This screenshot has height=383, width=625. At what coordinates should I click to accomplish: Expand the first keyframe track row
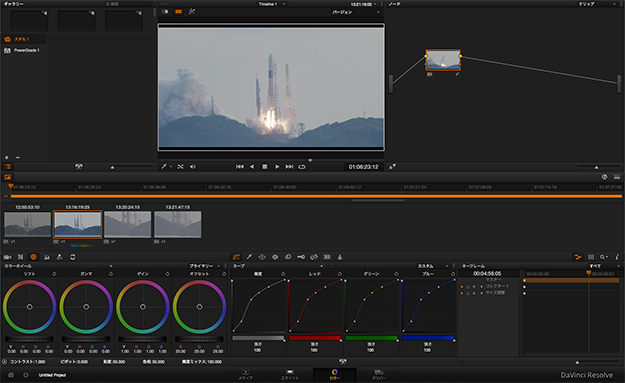481,287
